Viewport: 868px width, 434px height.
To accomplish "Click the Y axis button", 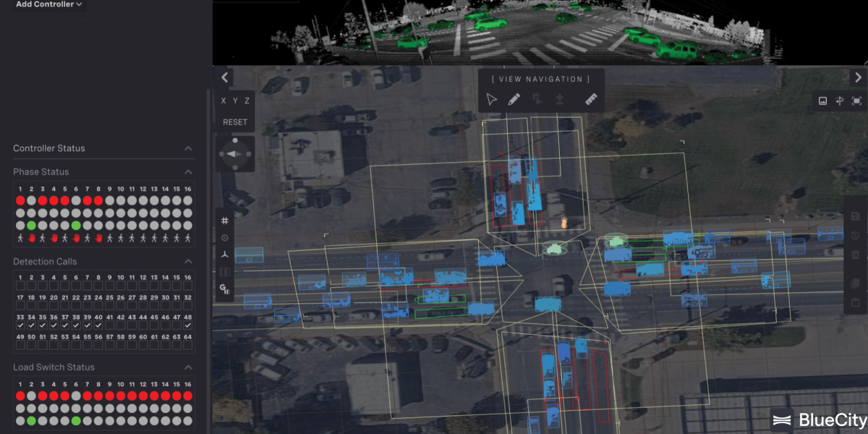I will coord(235,101).
